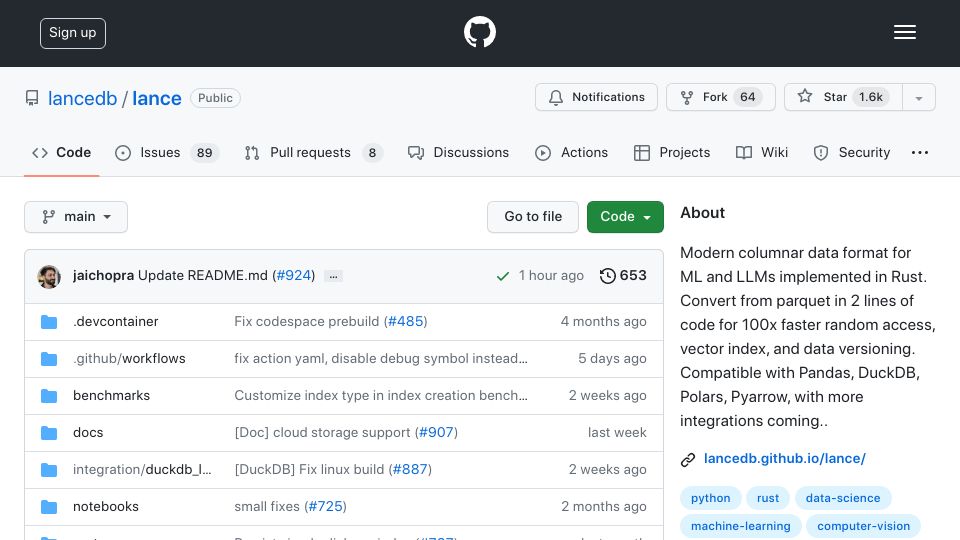Click the .github/workflows folder icon
The height and width of the screenshot is (540, 960).
(x=49, y=359)
